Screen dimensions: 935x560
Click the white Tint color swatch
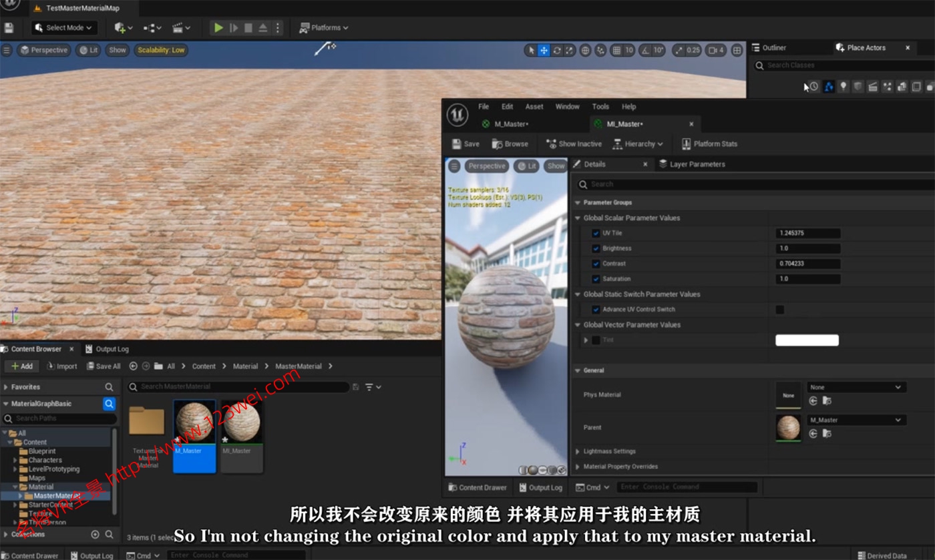click(807, 340)
